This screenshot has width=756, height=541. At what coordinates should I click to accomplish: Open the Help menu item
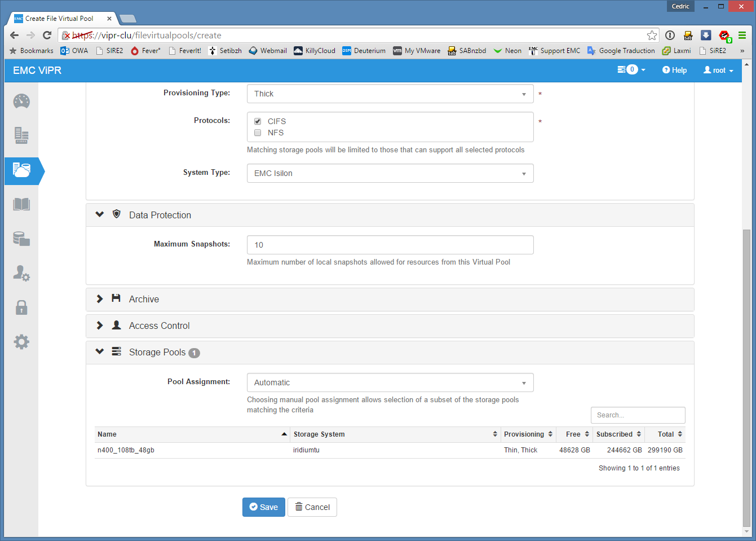(x=675, y=71)
